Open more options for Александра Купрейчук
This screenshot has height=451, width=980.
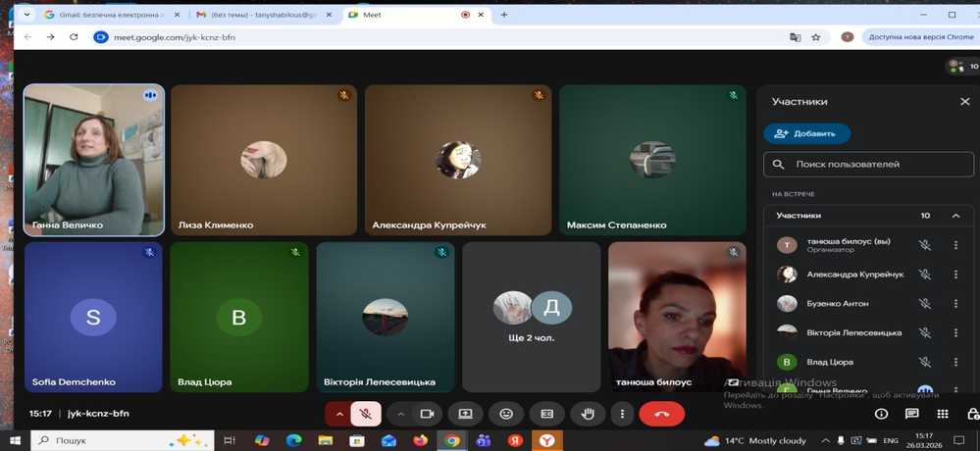pos(955,275)
